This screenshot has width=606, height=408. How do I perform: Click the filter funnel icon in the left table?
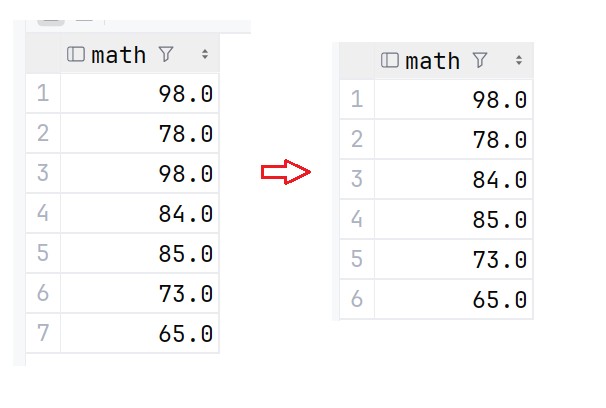pos(166,55)
